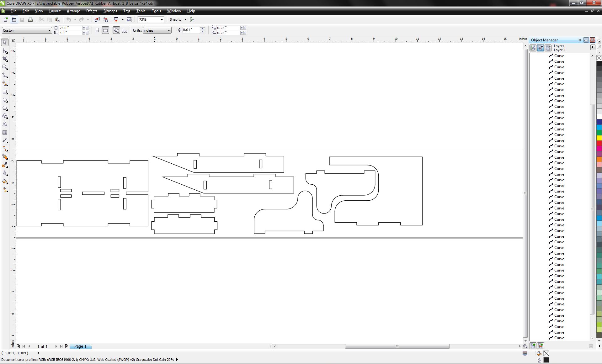The image size is (602, 364).
Task: Toggle Current Page layout button
Action: point(125,30)
